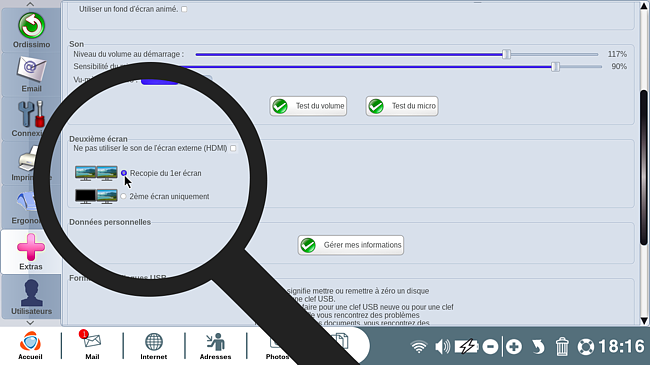The height and width of the screenshot is (365, 650).
Task: Open the Accueil home icon
Action: [x=30, y=346]
